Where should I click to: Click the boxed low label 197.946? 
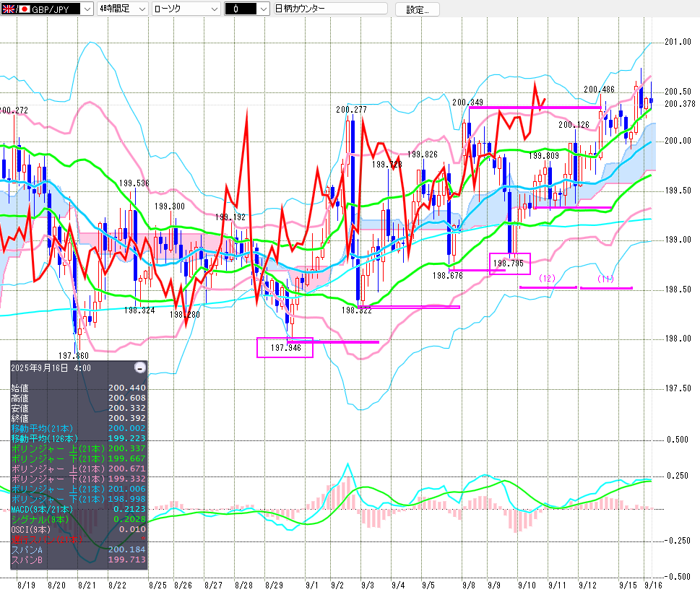[x=286, y=347]
